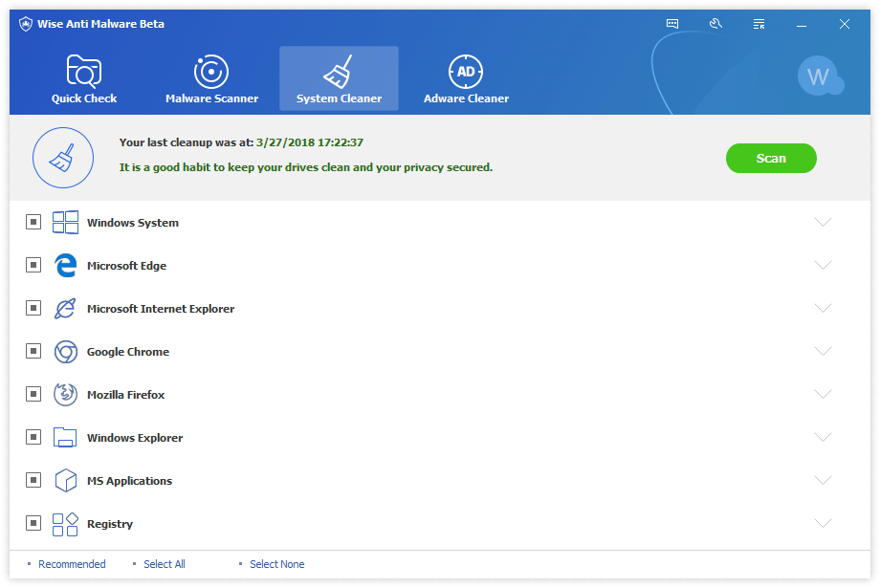Expand the Google Chrome section chevron
This screenshot has height=588, width=880.
[x=823, y=351]
